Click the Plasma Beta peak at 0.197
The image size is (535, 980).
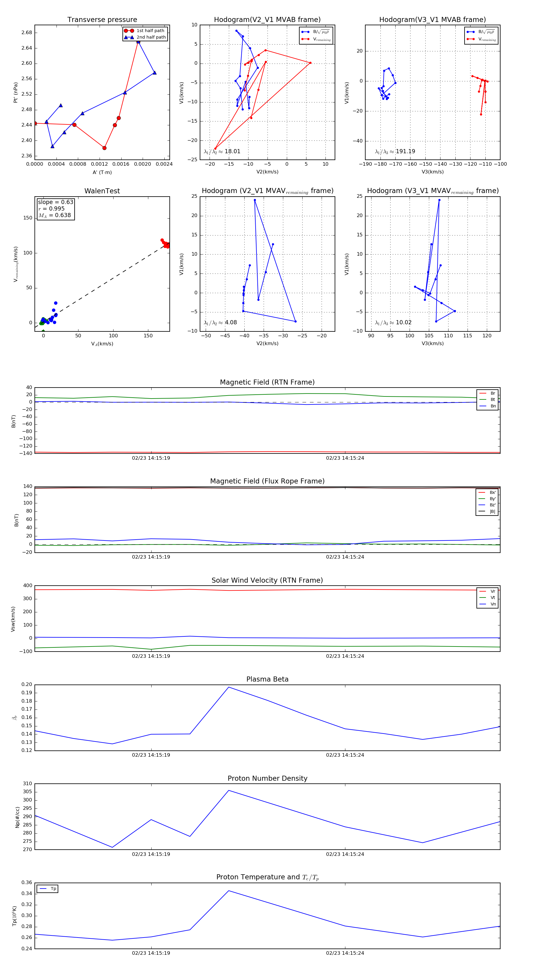pyautogui.click(x=229, y=687)
